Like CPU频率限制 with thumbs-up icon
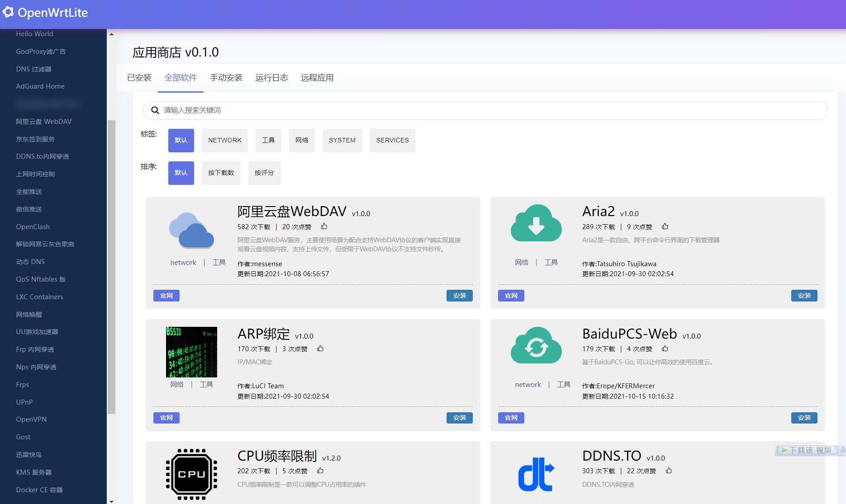The width and height of the screenshot is (846, 504). (x=320, y=471)
